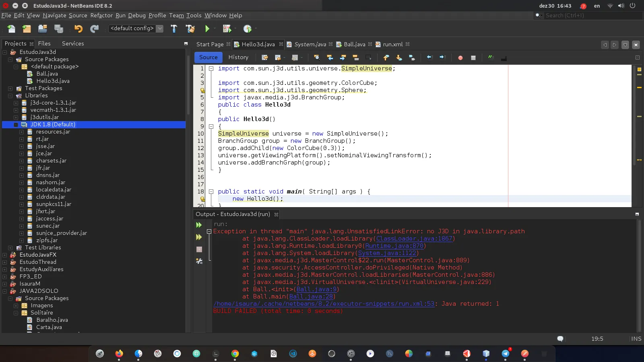The height and width of the screenshot is (362, 644).
Task: Toggle the Source view button
Action: [208, 58]
